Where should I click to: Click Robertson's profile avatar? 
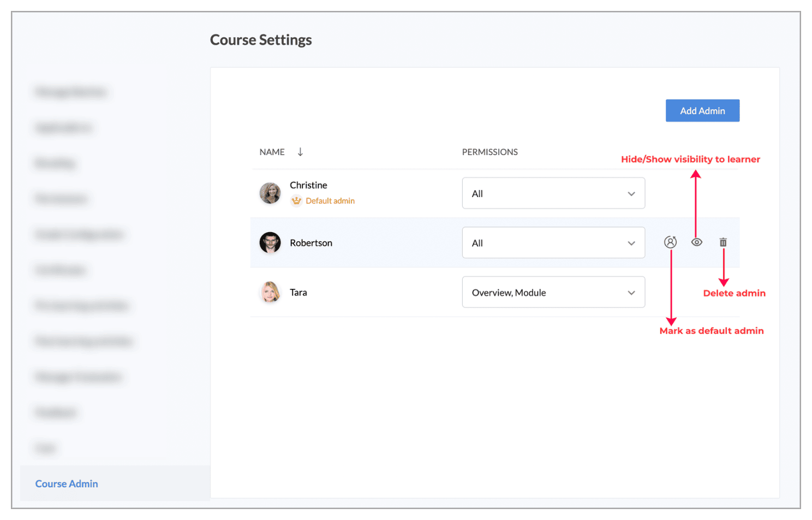pos(270,243)
